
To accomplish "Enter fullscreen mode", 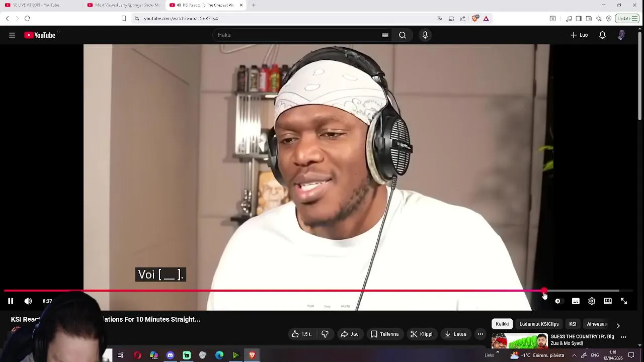I will [x=624, y=301].
